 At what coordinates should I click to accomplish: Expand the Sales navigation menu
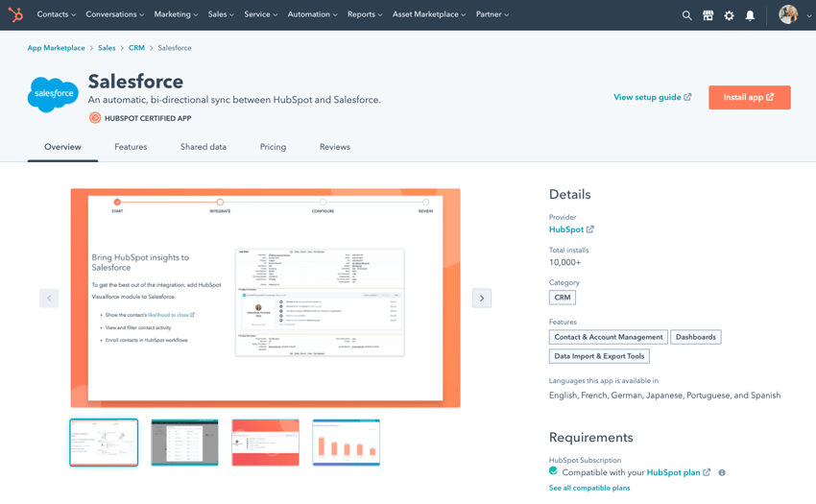(x=221, y=14)
